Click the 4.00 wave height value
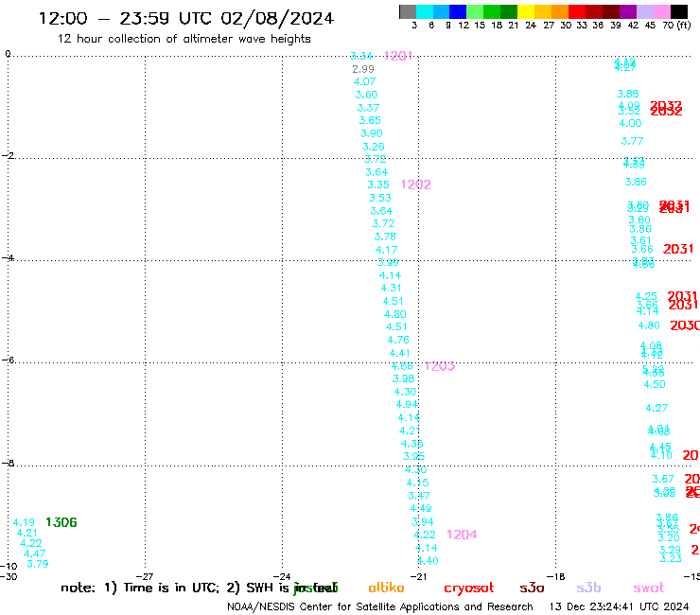 coord(630,123)
